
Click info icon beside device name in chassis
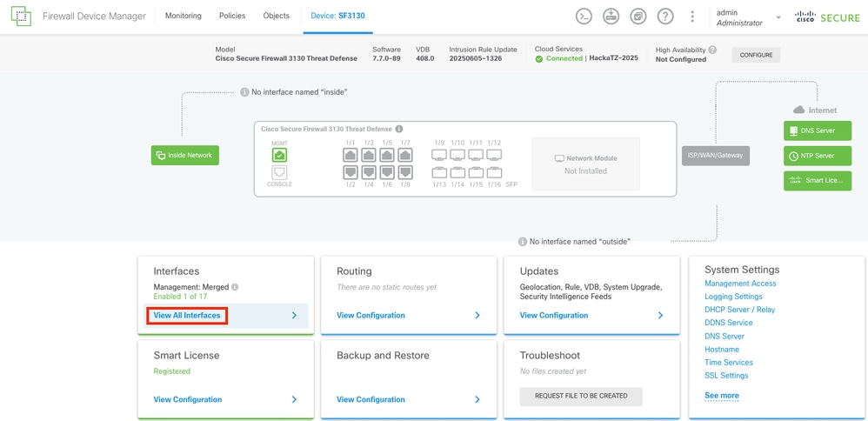(x=399, y=129)
